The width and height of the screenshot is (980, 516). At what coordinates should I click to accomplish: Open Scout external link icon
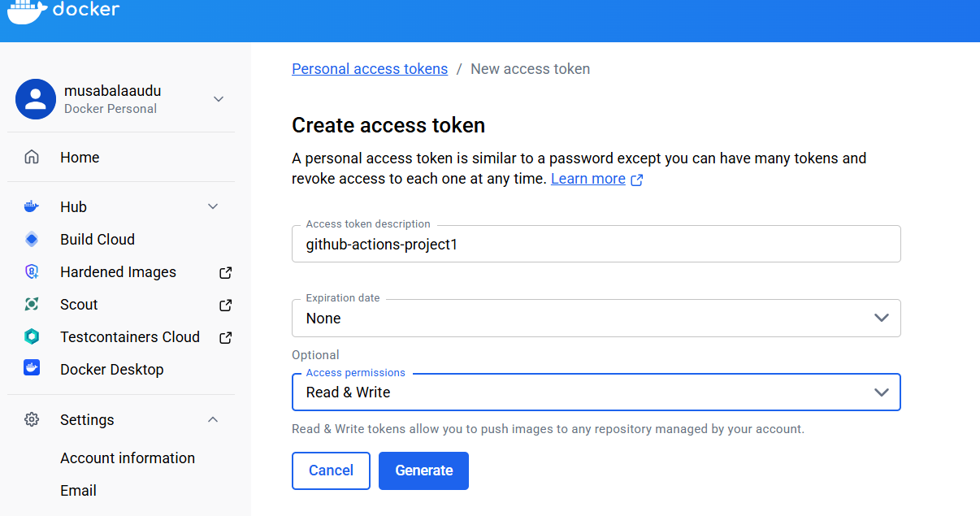pos(226,305)
